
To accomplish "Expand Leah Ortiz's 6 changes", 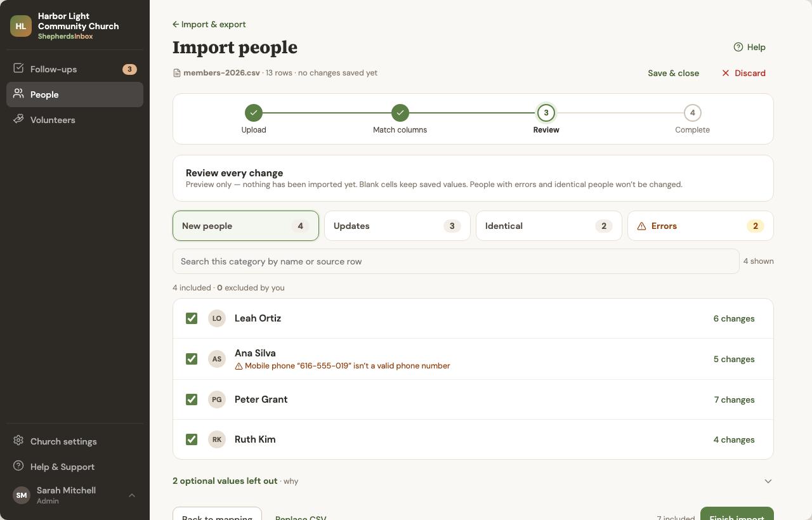I will coord(734,318).
